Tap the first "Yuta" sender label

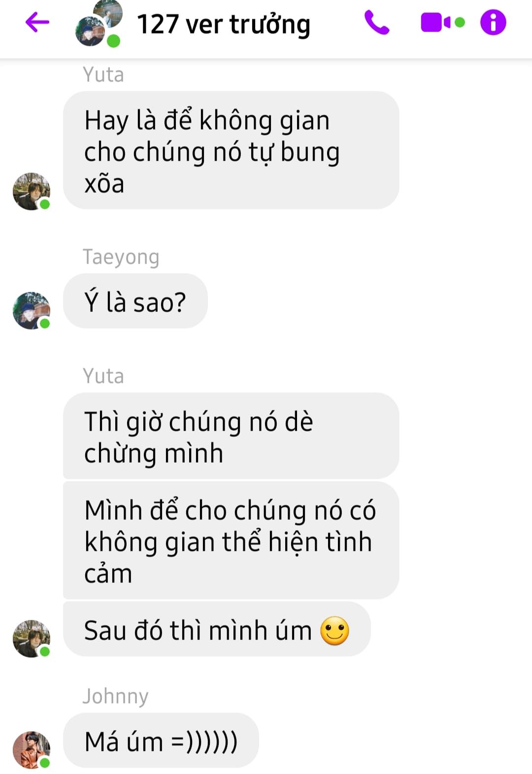(103, 75)
